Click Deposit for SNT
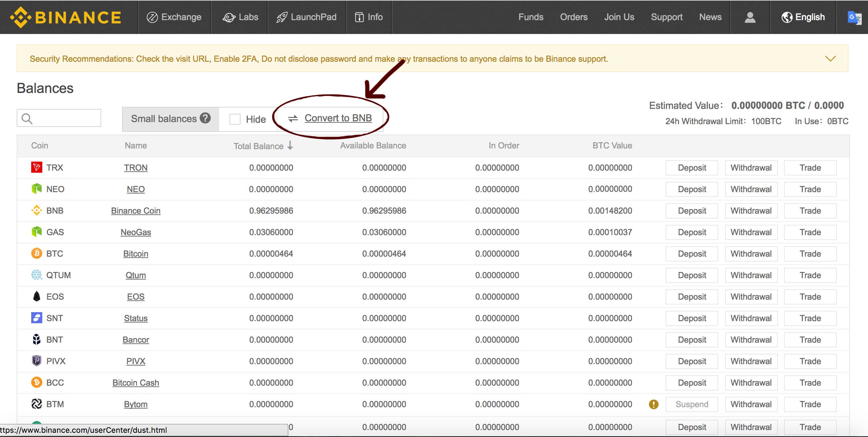Screen dimensions: 868x437 tap(692, 318)
